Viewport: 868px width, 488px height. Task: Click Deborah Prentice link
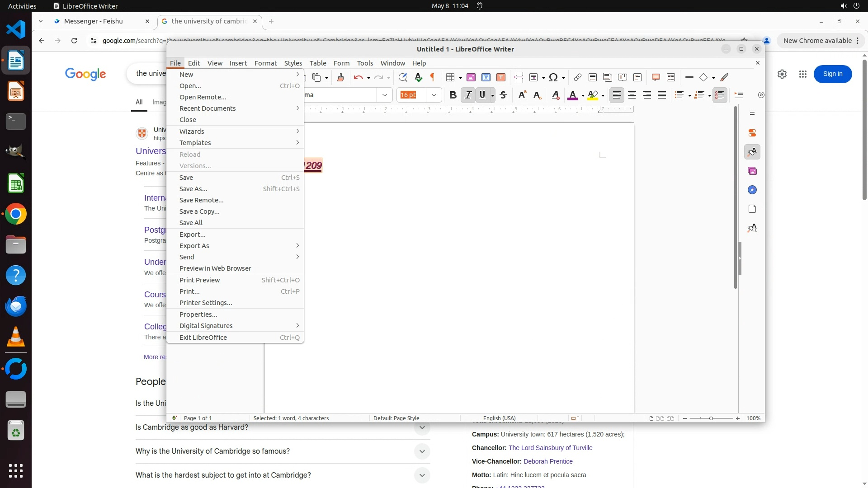[548, 461]
